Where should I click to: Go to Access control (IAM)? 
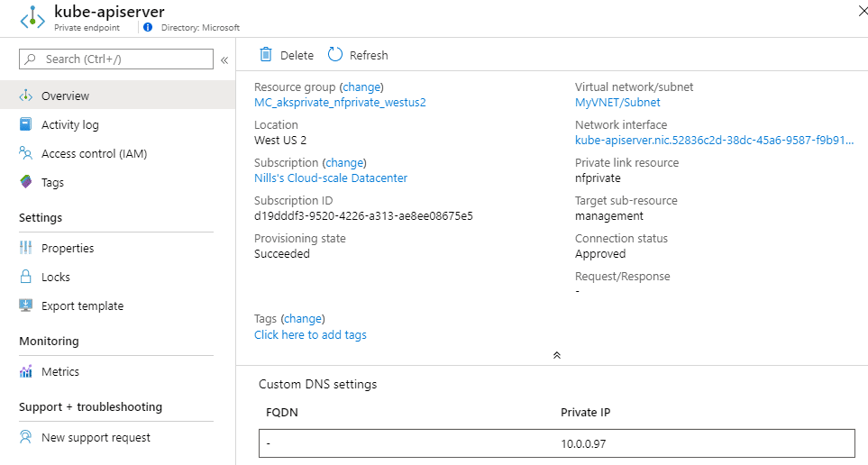94,154
